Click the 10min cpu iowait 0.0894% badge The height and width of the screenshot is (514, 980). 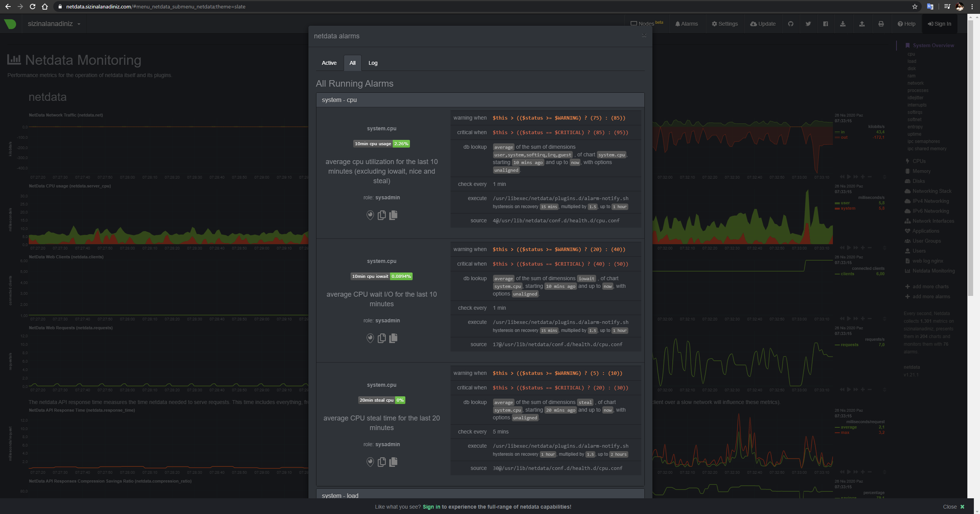382,276
